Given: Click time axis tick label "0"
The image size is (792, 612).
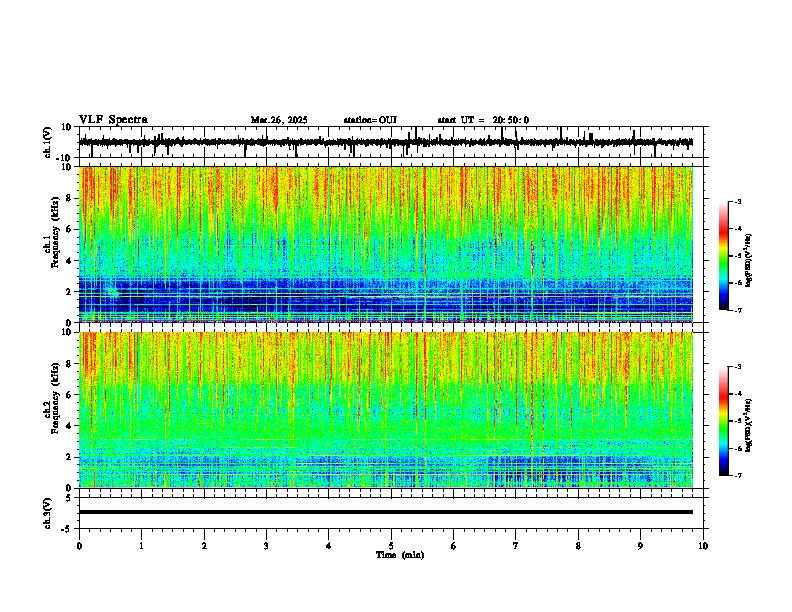Looking at the screenshot, I should [79, 546].
